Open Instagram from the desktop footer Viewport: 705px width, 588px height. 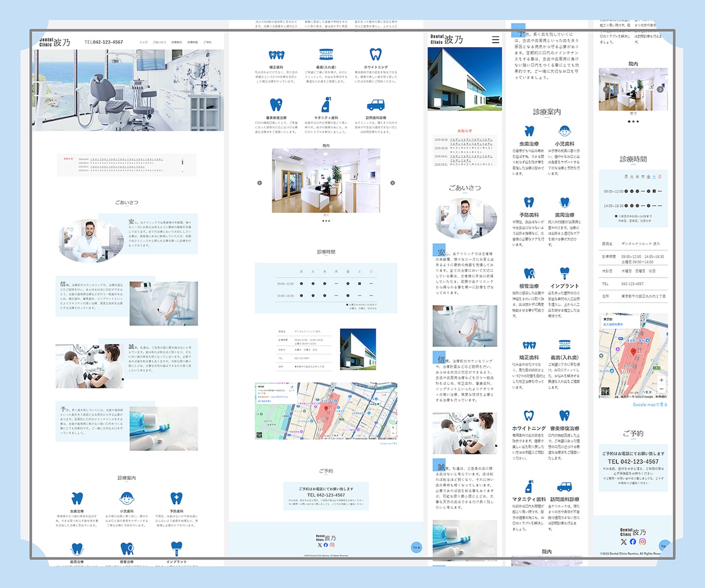[332, 545]
